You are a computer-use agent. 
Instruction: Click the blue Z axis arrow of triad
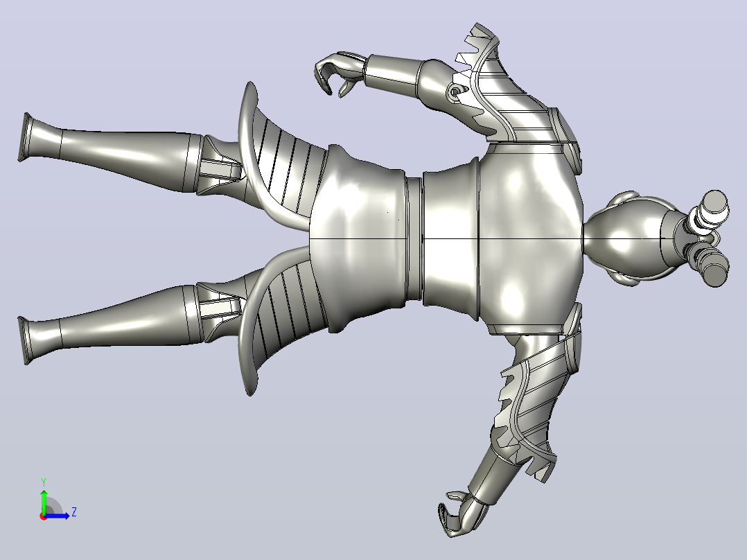coord(57,516)
